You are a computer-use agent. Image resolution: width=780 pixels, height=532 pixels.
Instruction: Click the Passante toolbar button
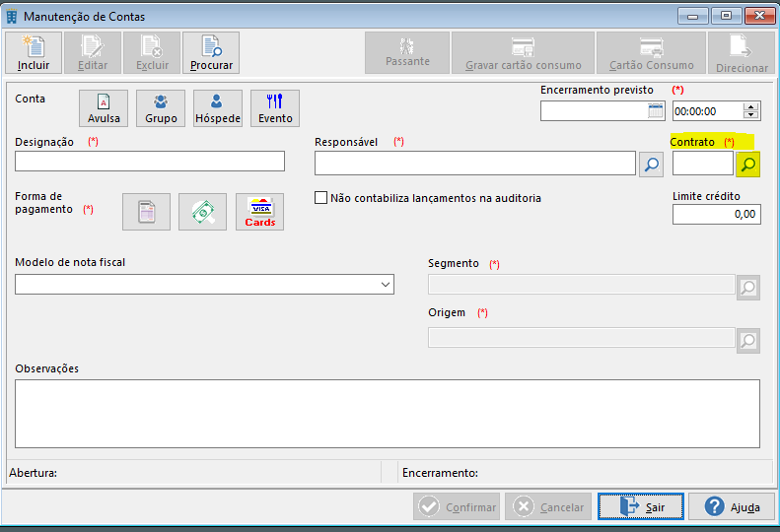[x=407, y=52]
